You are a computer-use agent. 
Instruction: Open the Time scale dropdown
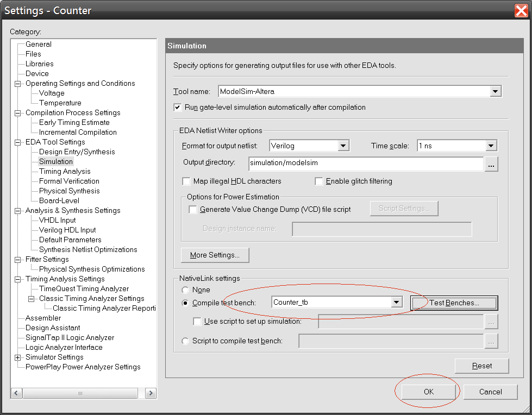pos(491,146)
